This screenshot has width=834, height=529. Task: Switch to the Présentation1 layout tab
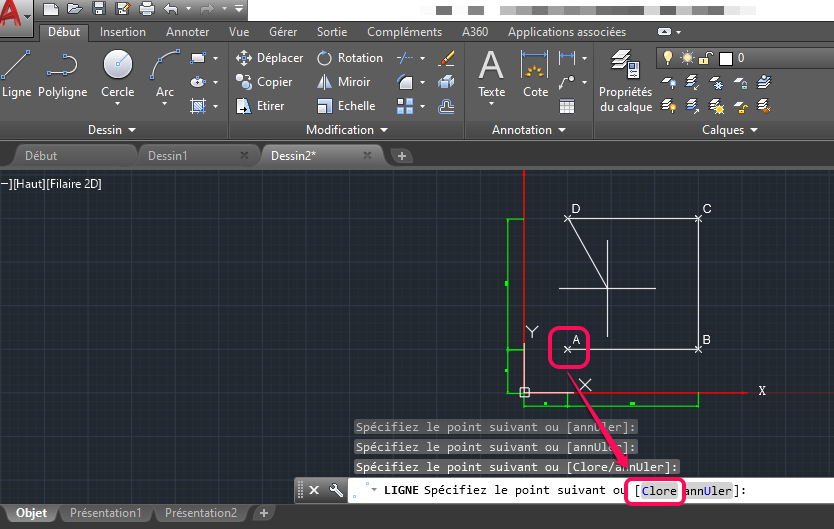click(106, 513)
